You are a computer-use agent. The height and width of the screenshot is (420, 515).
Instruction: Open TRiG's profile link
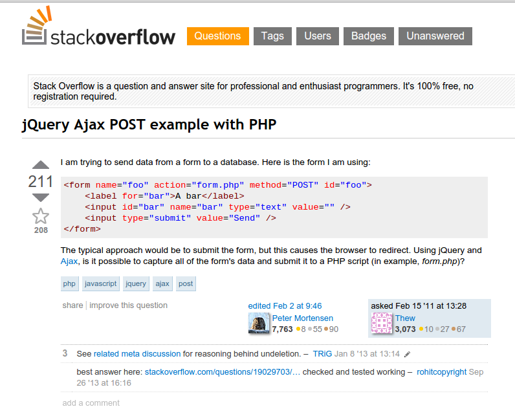coord(322,354)
